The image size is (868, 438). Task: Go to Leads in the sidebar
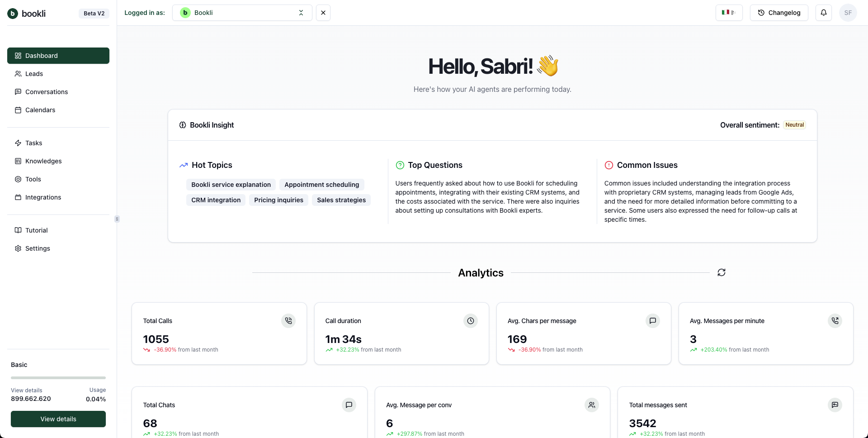[58, 74]
